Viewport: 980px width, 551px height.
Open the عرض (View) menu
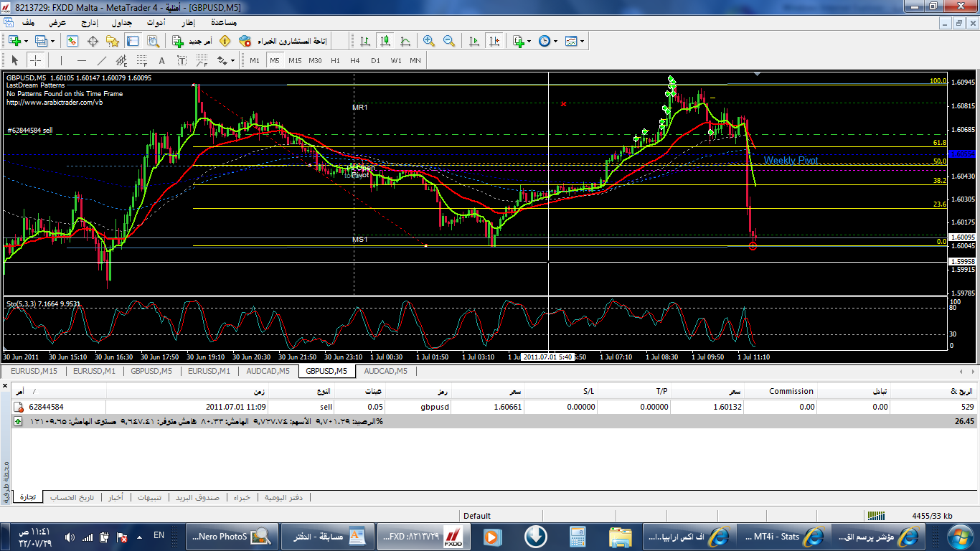(x=58, y=22)
